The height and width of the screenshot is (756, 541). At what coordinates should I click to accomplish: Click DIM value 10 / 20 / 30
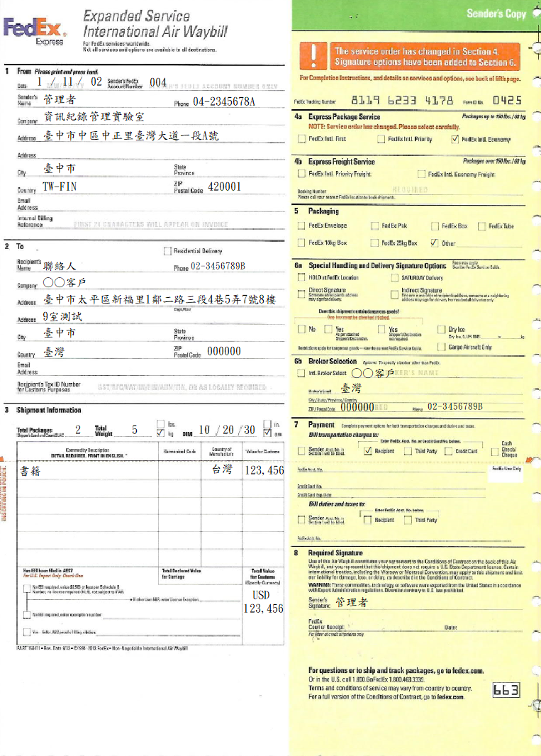tap(227, 430)
